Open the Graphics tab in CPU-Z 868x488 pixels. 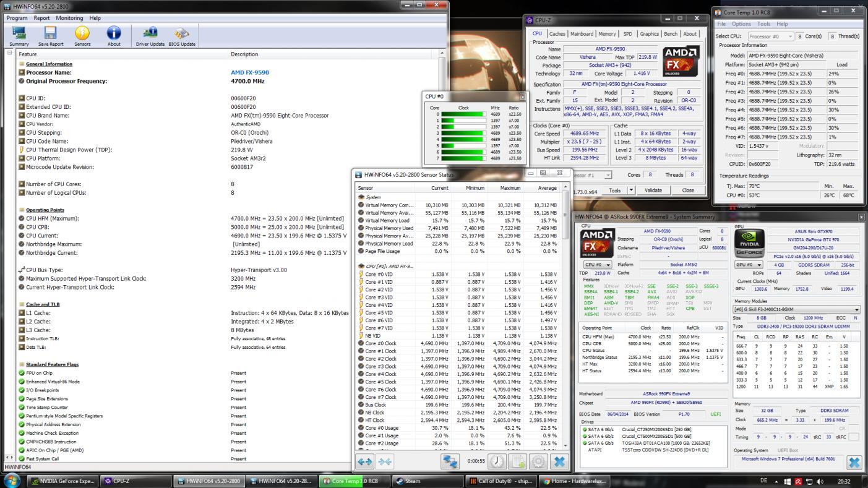coord(649,34)
